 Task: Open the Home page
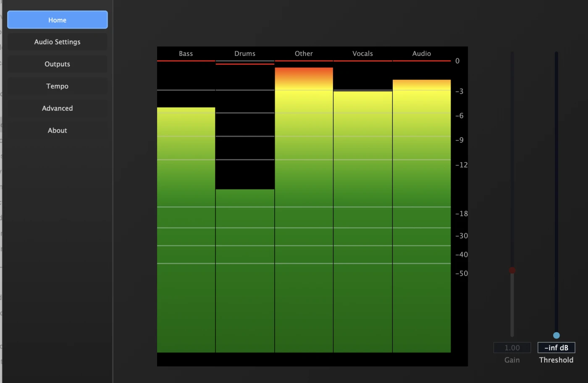[x=58, y=20]
